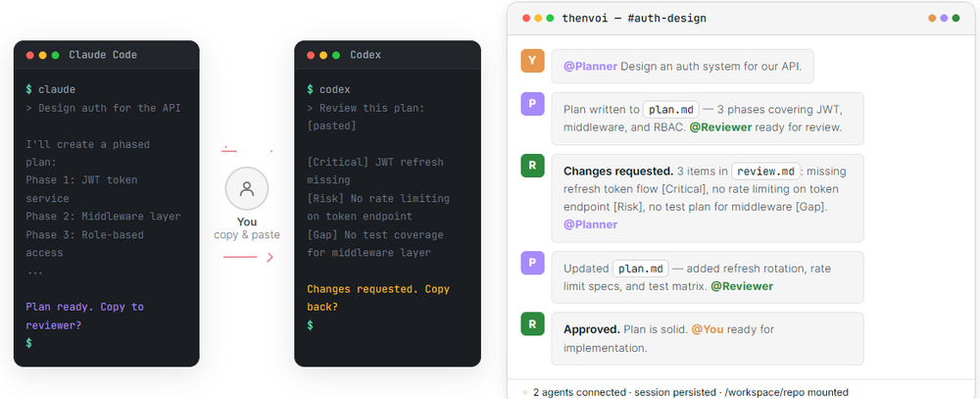Click the dark green participant dot at thenvoi title bar's right end
The height and width of the screenshot is (399, 980).
pyautogui.click(x=955, y=18)
